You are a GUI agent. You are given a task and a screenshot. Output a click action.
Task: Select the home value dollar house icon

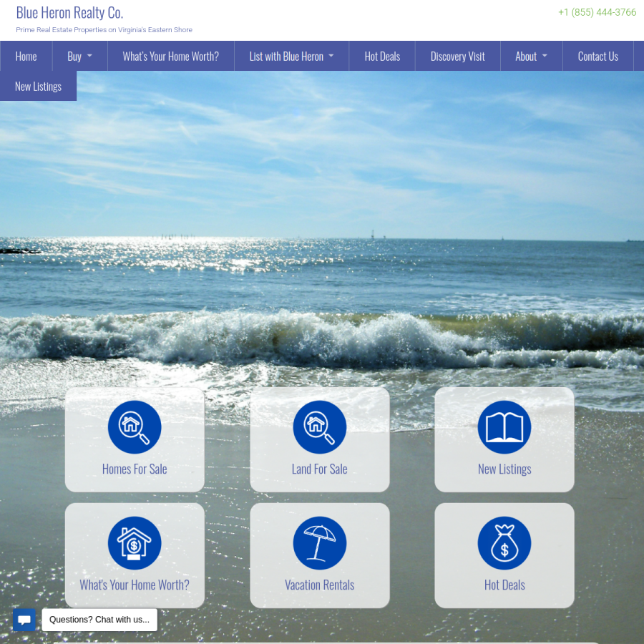pyautogui.click(x=135, y=543)
